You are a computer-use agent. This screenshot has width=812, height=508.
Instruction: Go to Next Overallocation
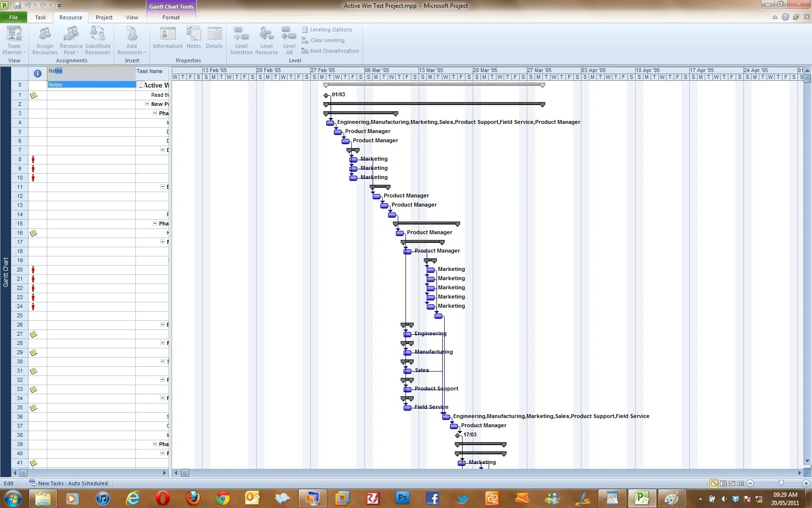coord(330,51)
